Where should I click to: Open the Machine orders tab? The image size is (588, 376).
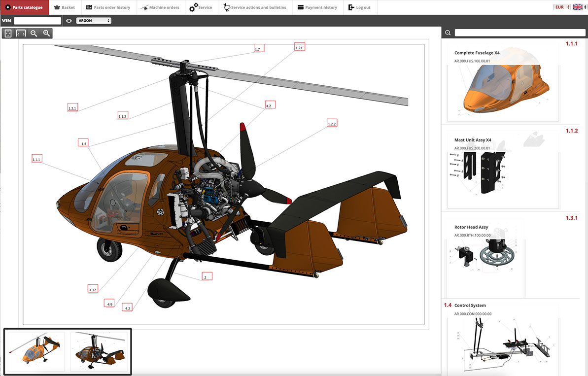pos(160,7)
